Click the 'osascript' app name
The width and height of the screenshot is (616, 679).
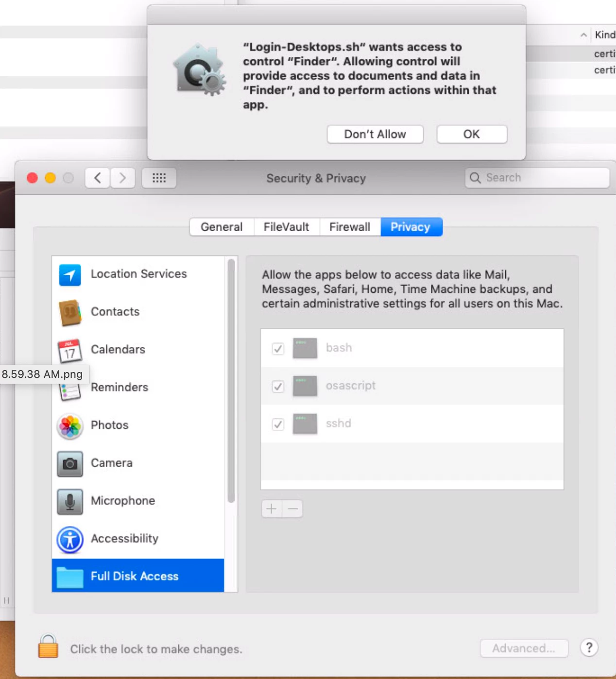[x=351, y=386]
